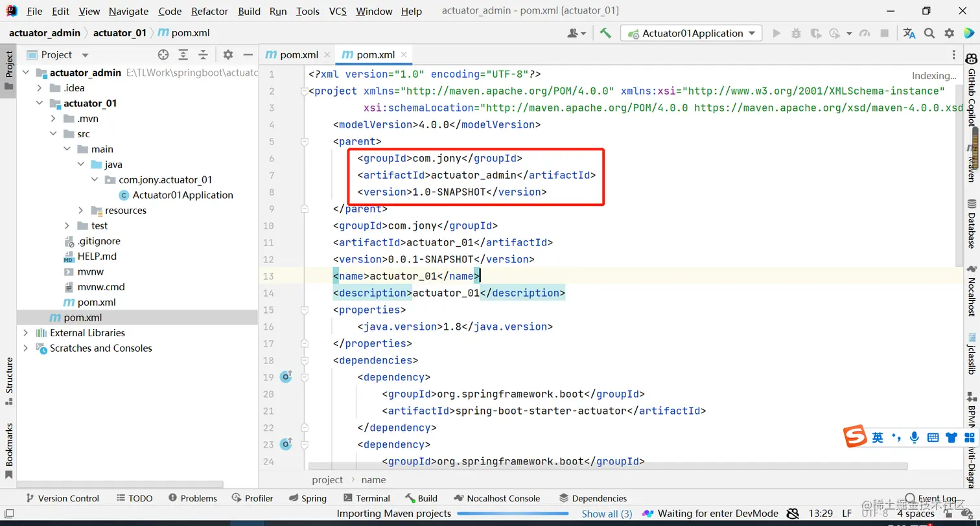The image size is (980, 526).
Task: Click actuator_01 breadcrumb in navigation bar
Action: (119, 33)
